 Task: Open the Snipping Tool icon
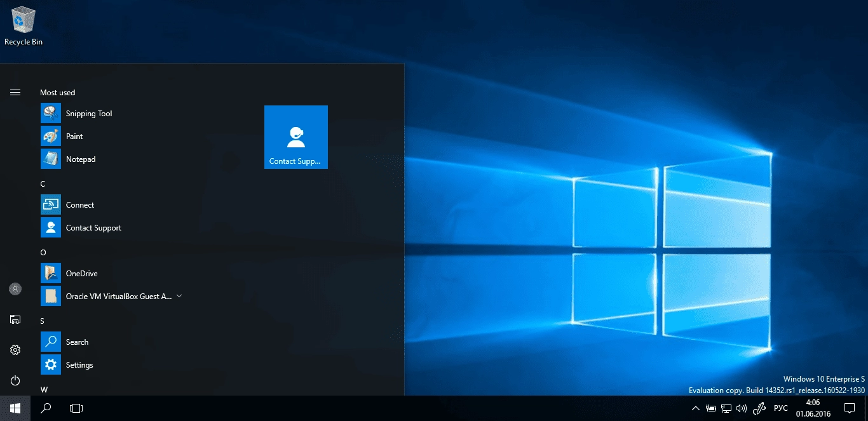(x=51, y=114)
